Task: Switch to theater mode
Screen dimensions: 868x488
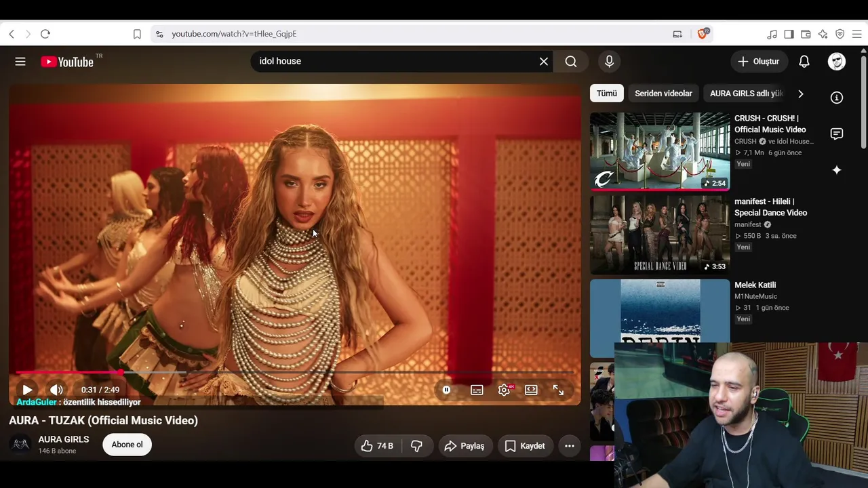Action: coord(531,390)
